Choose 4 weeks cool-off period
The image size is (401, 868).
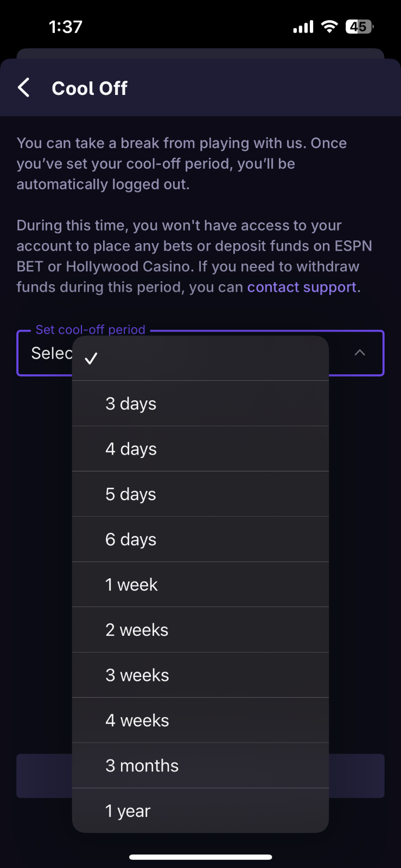point(200,720)
